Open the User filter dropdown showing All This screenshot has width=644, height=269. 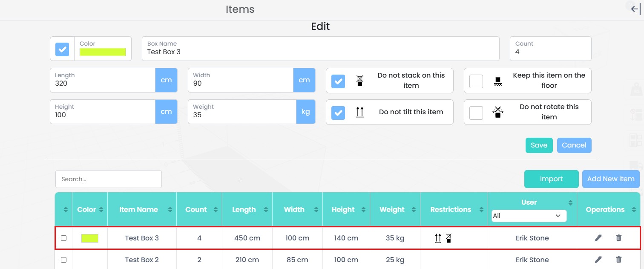pos(529,216)
